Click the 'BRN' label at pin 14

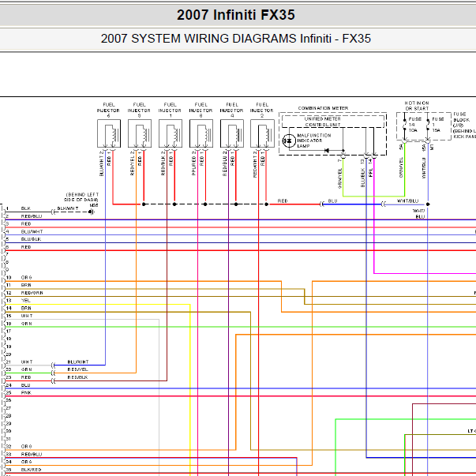(x=26, y=308)
